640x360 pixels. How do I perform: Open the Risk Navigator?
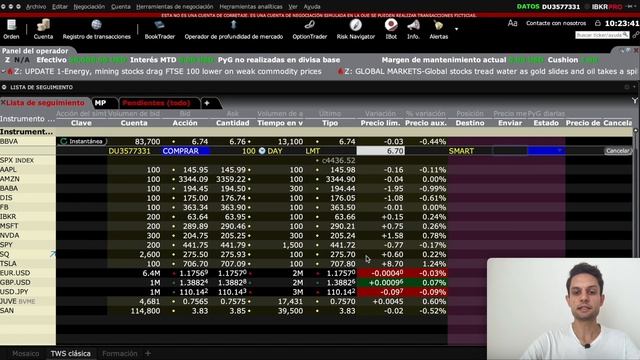356,29
